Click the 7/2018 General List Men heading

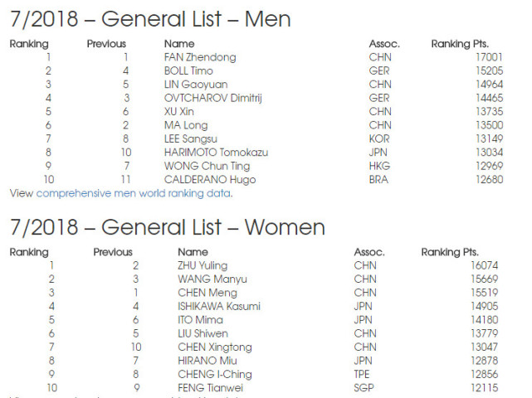coord(150,19)
